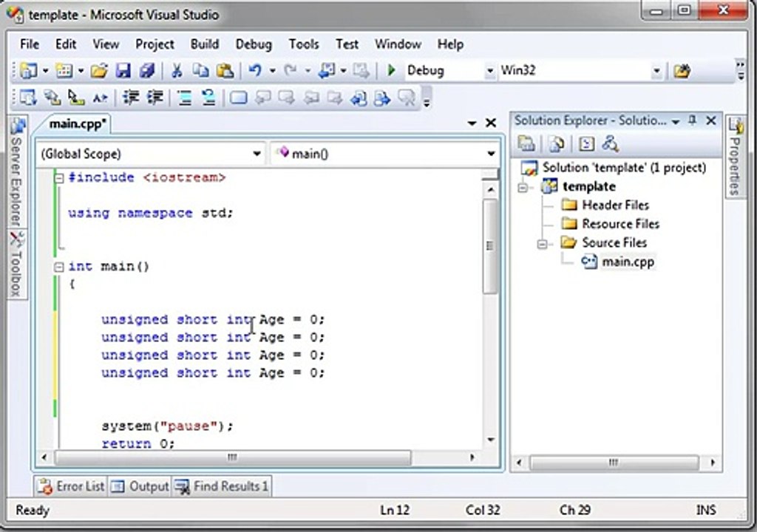Image resolution: width=757 pixels, height=532 pixels.
Task: Click View Class Diagram icon in Solution Explorer
Action: (x=611, y=143)
